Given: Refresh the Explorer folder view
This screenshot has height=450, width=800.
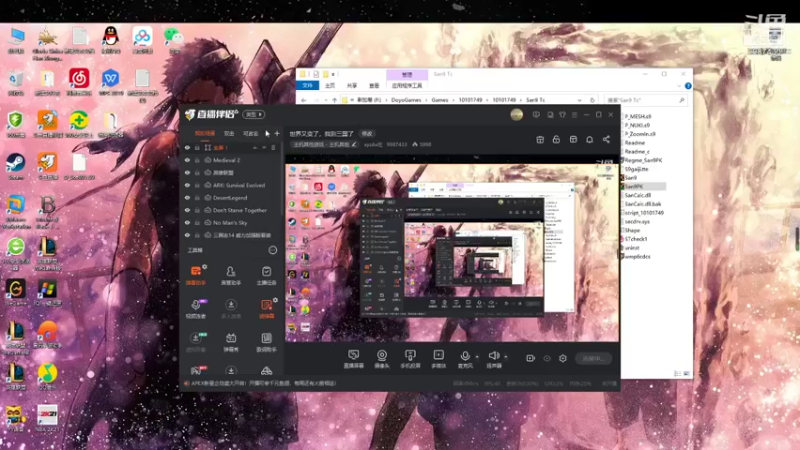Looking at the screenshot, I should tap(592, 100).
